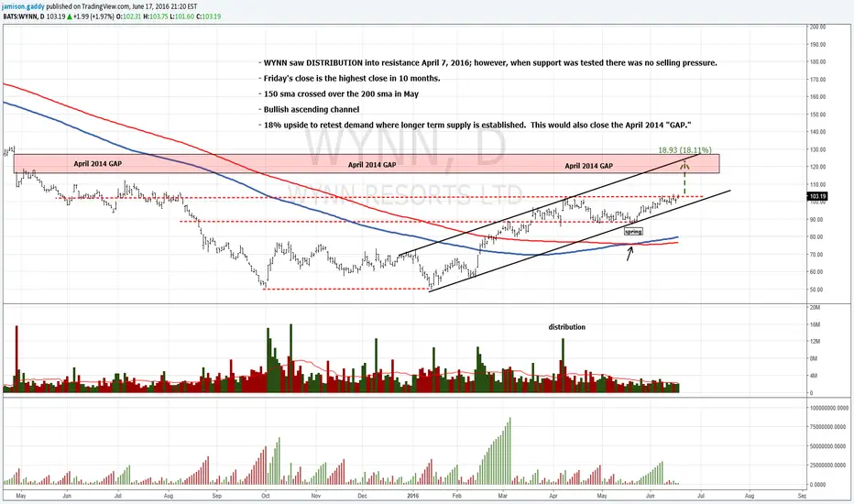Screen dimensions: 854x504
Task: Open the jamison.gaddy author link
Action: [x=24, y=6]
